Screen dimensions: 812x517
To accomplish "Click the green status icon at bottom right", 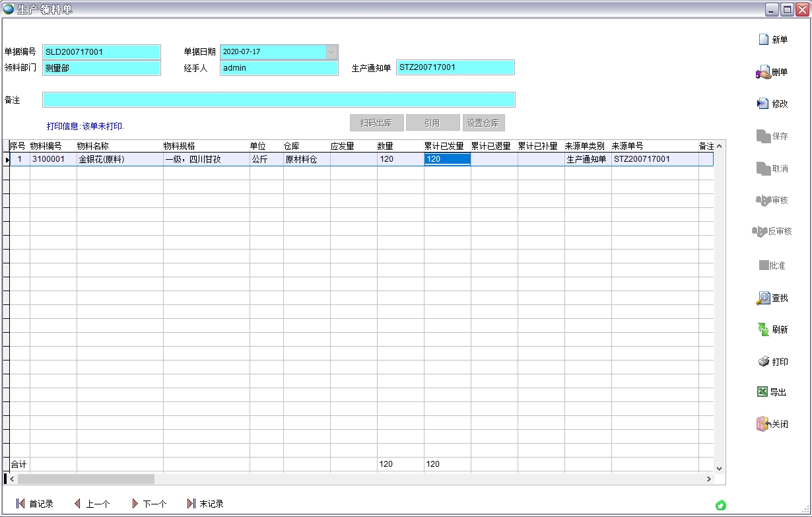I will (721, 505).
